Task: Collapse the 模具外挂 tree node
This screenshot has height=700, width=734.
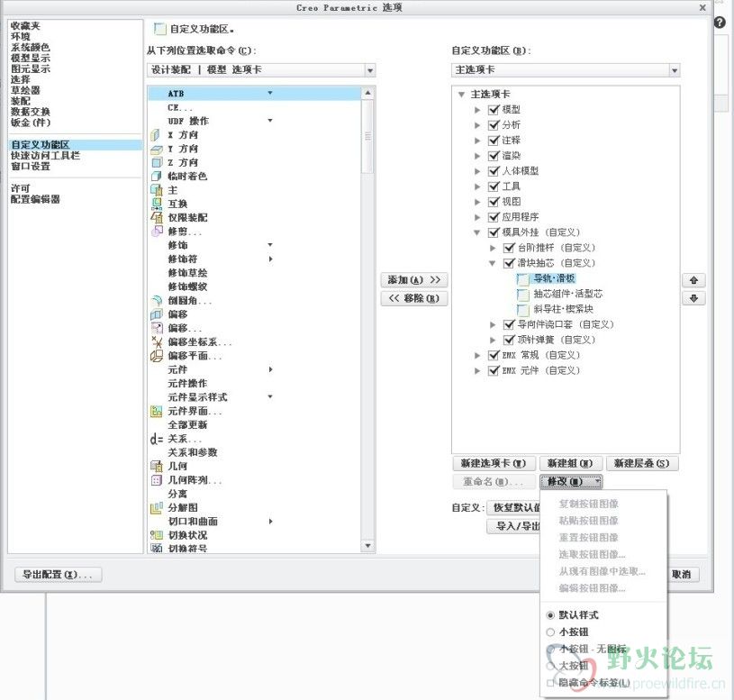Action: (477, 232)
